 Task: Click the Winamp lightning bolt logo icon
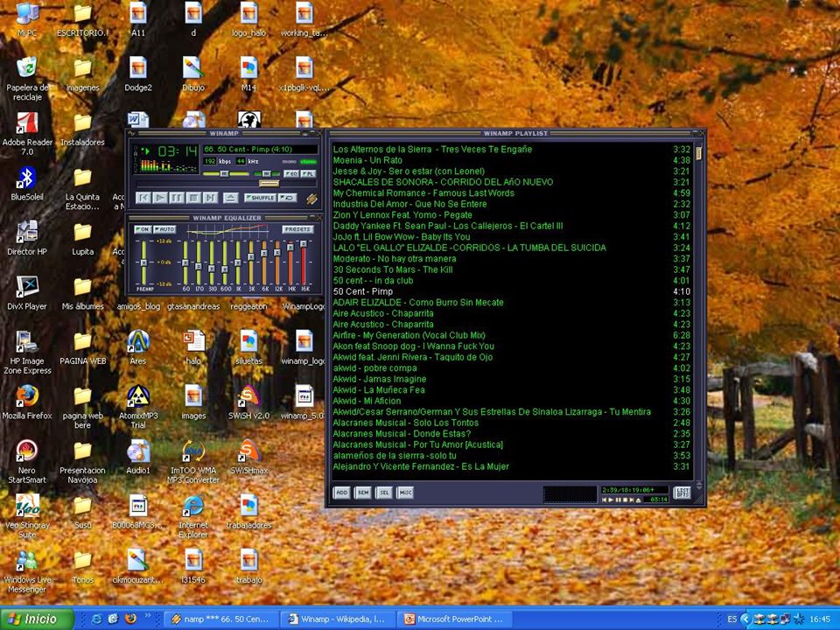pos(311,199)
